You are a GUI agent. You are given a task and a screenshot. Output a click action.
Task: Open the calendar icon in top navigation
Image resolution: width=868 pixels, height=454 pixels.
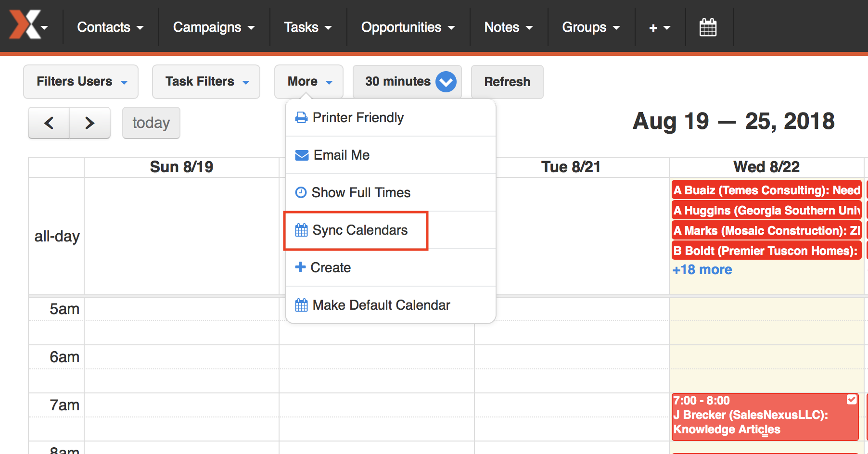pos(708,27)
